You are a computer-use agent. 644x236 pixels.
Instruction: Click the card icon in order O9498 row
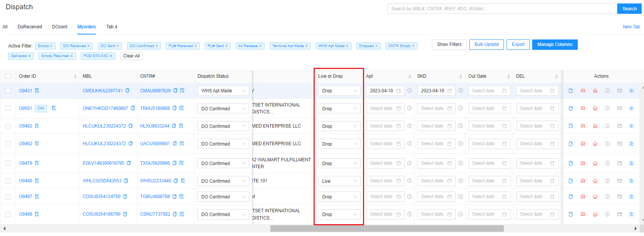619,214
